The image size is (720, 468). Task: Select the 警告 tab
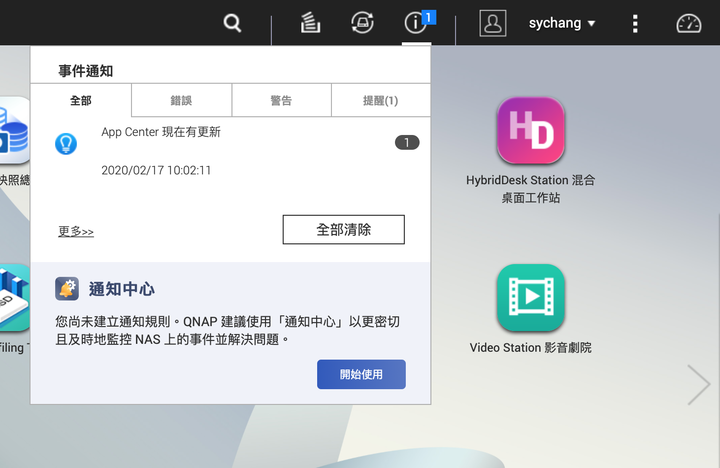click(281, 100)
